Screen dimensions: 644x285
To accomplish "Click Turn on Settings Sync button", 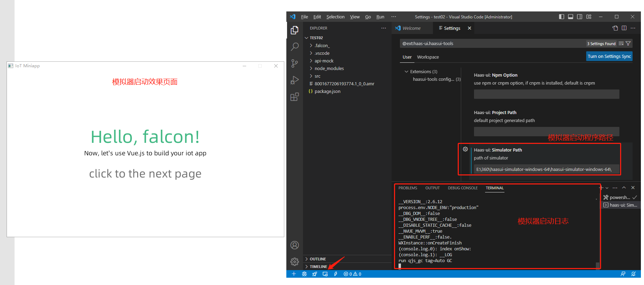I will [x=609, y=56].
